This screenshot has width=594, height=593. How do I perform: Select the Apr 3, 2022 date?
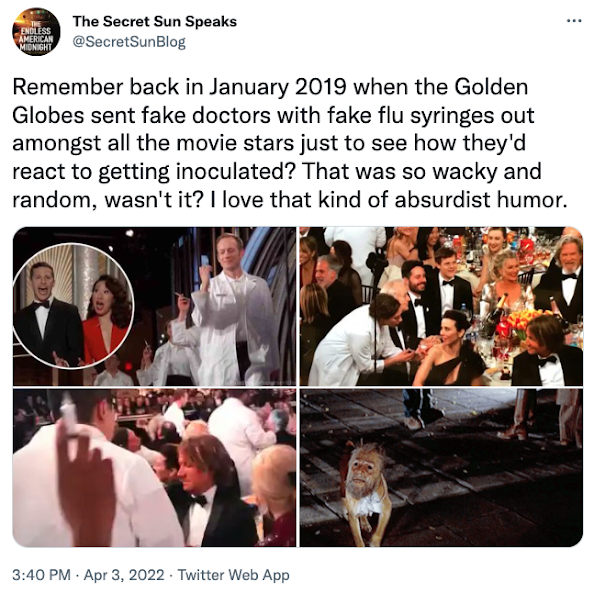click(124, 574)
